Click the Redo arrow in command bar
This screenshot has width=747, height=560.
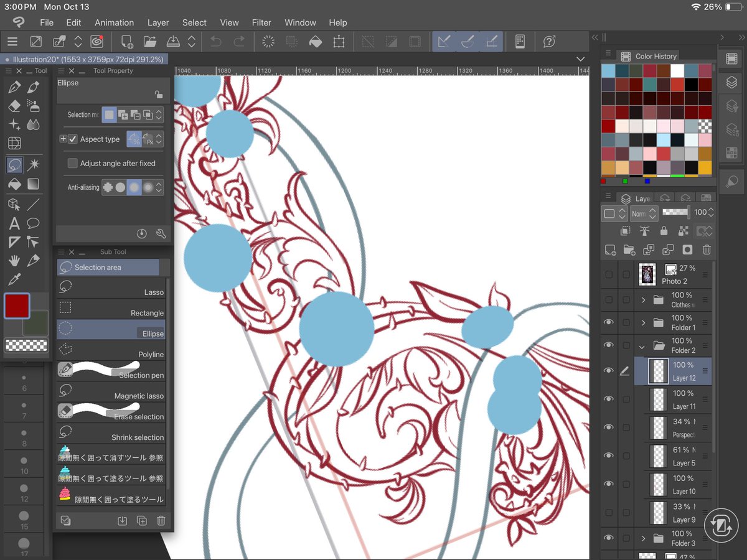[239, 42]
